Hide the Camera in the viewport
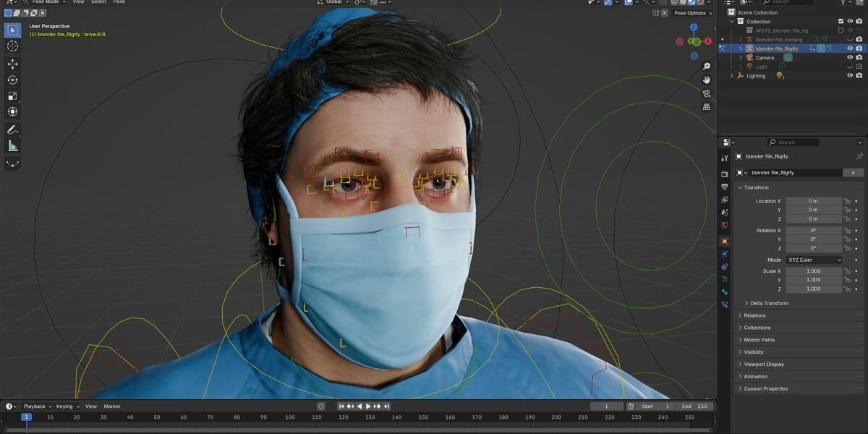 (850, 58)
